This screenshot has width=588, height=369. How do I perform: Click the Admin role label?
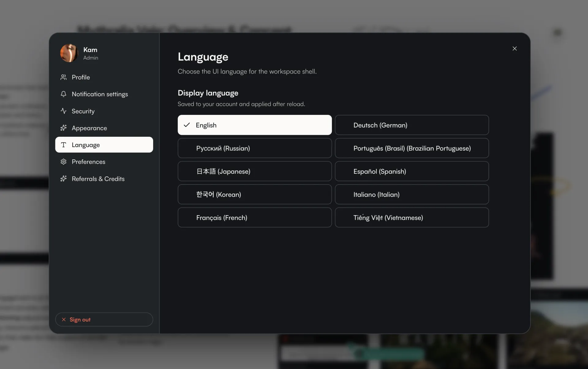91,58
